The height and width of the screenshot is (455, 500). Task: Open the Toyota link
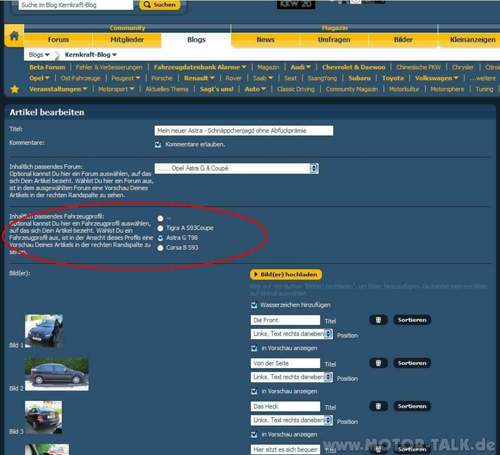tap(393, 78)
